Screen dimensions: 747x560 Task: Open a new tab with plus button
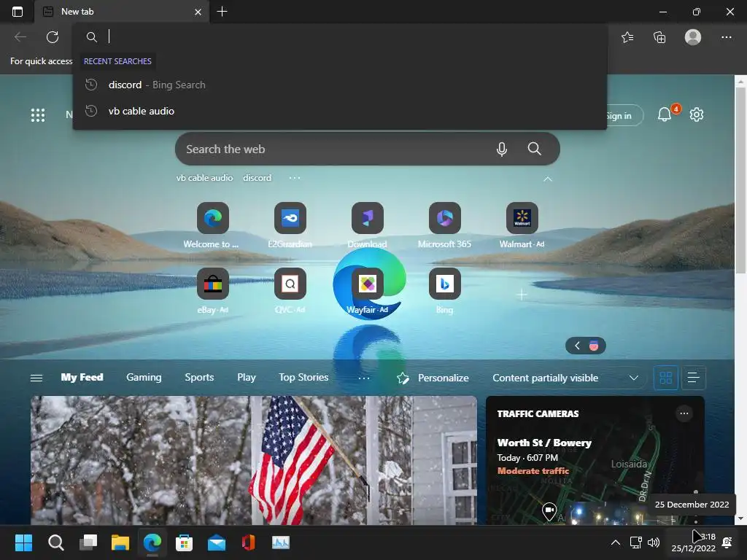(222, 12)
